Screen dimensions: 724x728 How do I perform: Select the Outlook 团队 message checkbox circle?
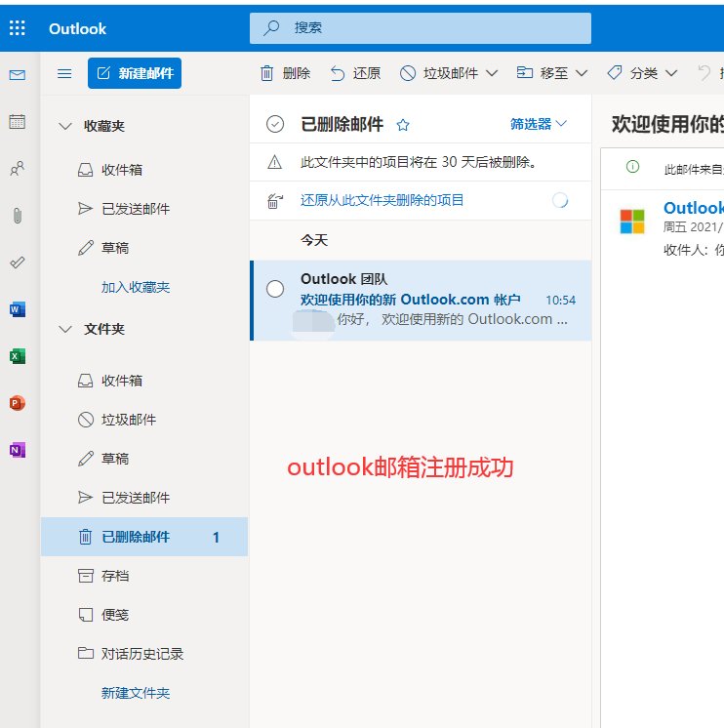tap(275, 289)
